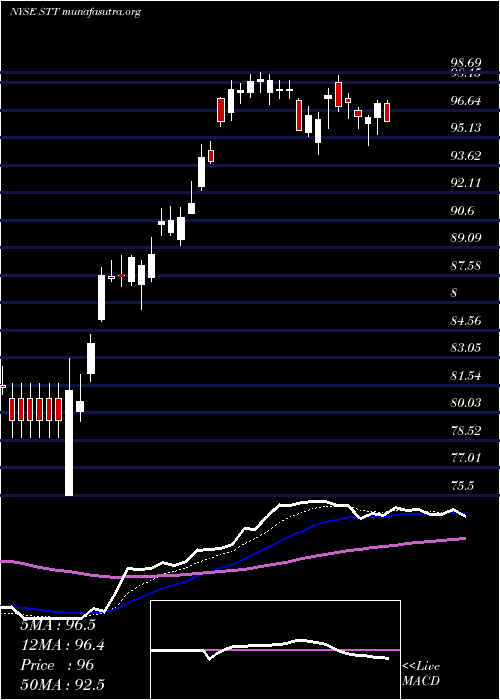Click inside the MACD inset chart

[x=275, y=650]
